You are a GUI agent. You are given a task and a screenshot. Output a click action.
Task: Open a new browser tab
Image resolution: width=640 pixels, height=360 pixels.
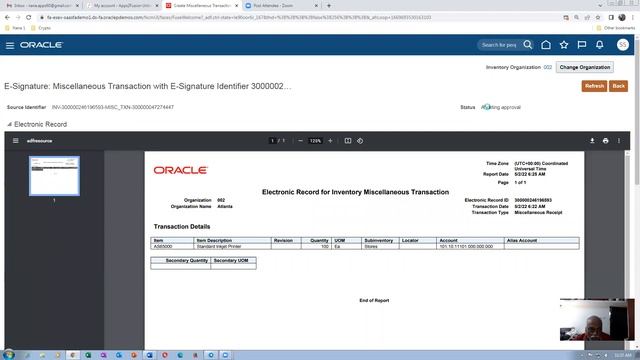click(329, 6)
